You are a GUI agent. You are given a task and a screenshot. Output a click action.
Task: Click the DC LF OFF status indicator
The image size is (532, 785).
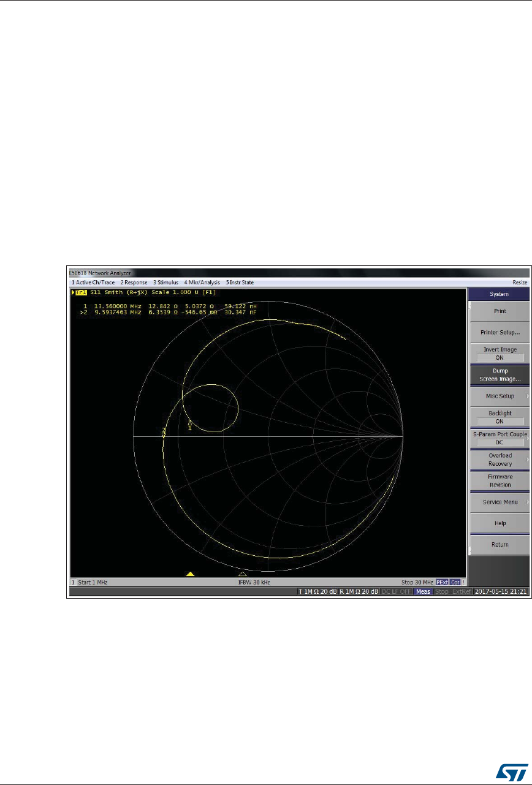pyautogui.click(x=397, y=592)
